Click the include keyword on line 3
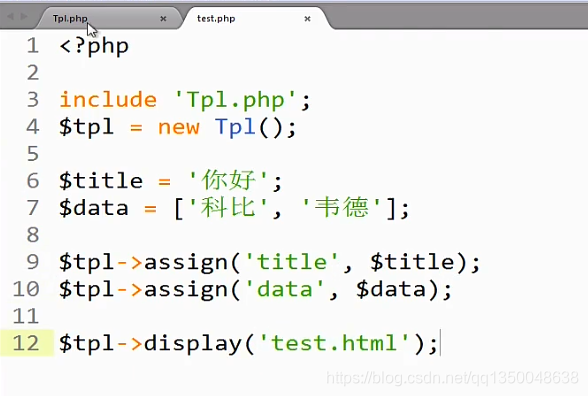The image size is (588, 396). click(108, 100)
